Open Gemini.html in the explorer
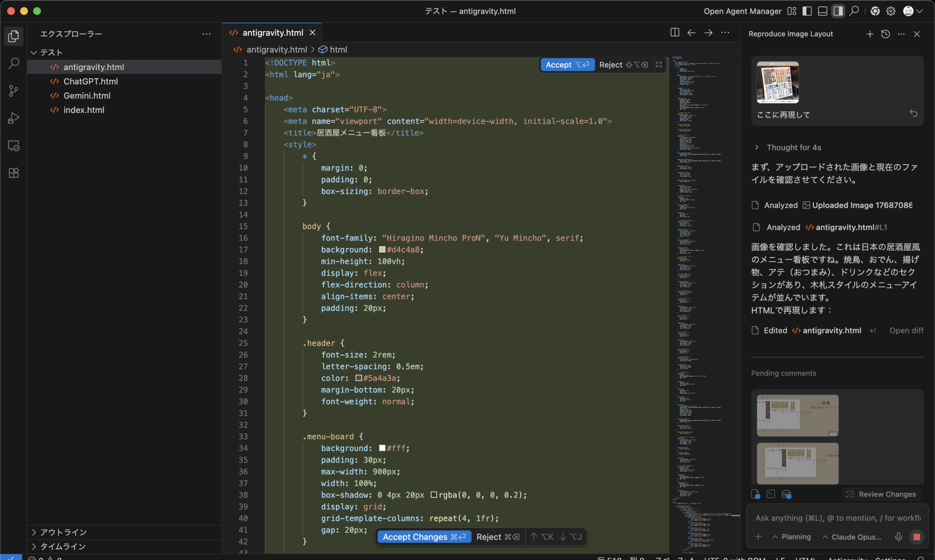 pyautogui.click(x=87, y=96)
